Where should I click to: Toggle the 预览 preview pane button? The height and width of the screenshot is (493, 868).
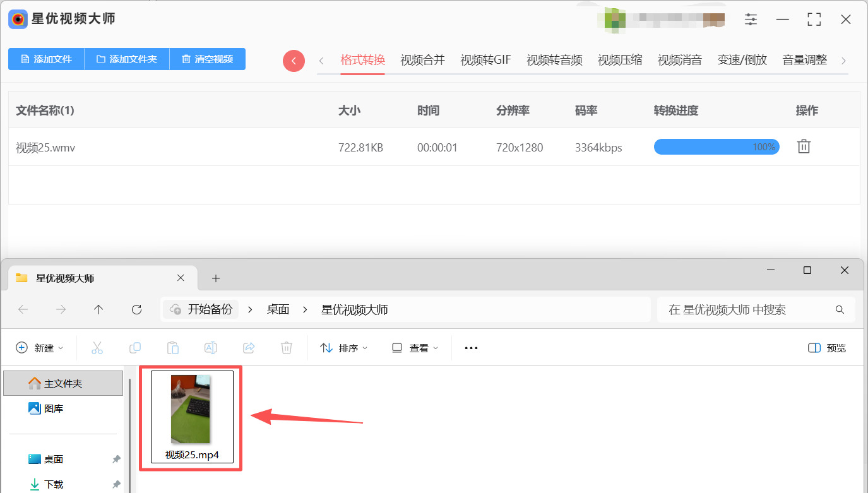827,348
